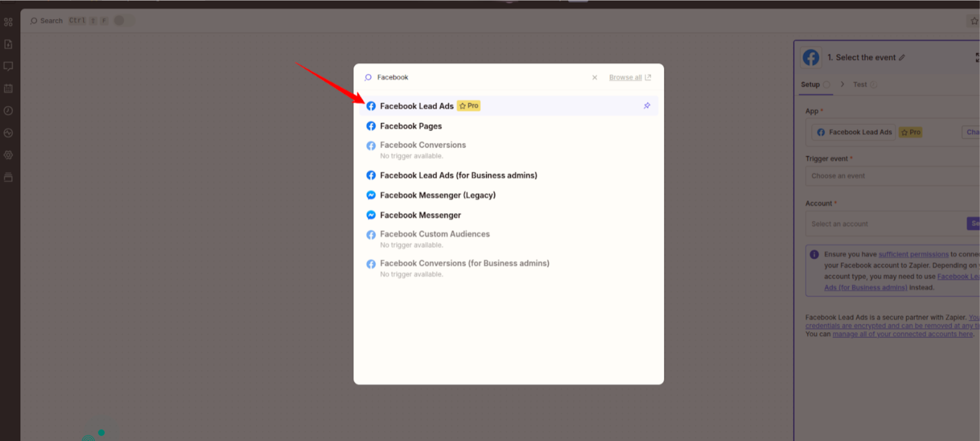Viewport: 980px width, 441px height.
Task: Open the stacked layers icon in left sidebar
Action: click(8, 177)
